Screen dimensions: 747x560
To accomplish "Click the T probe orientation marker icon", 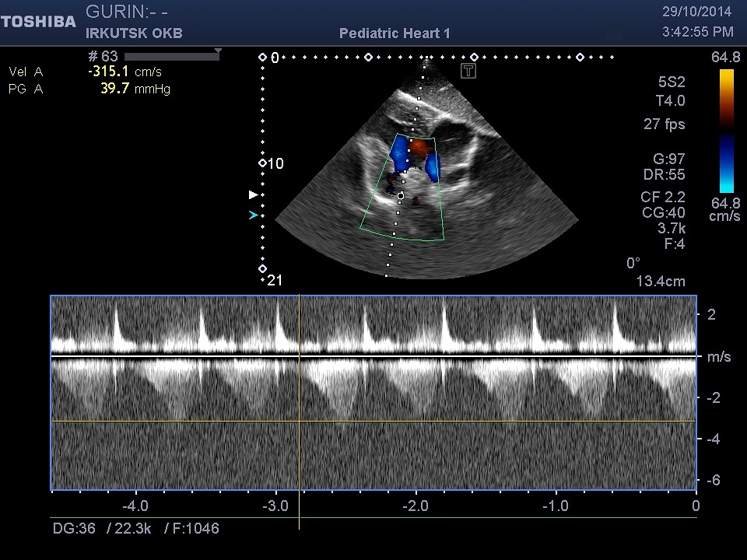I will [x=468, y=72].
